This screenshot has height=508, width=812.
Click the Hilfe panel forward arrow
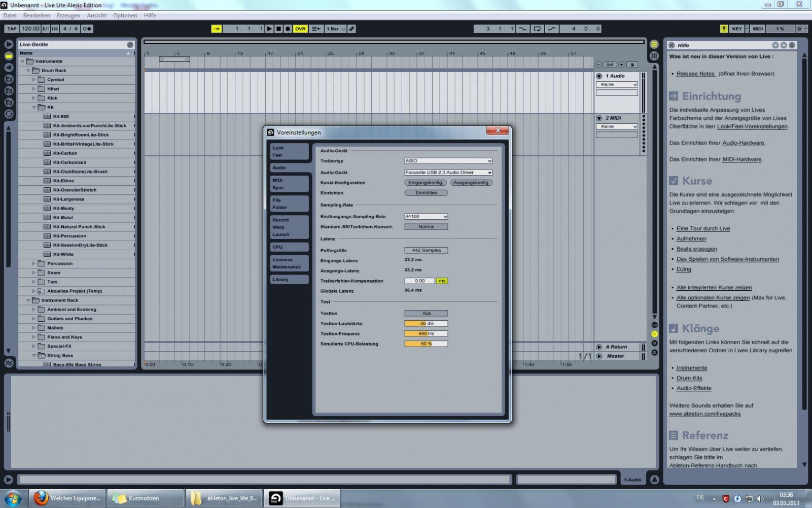click(x=784, y=45)
